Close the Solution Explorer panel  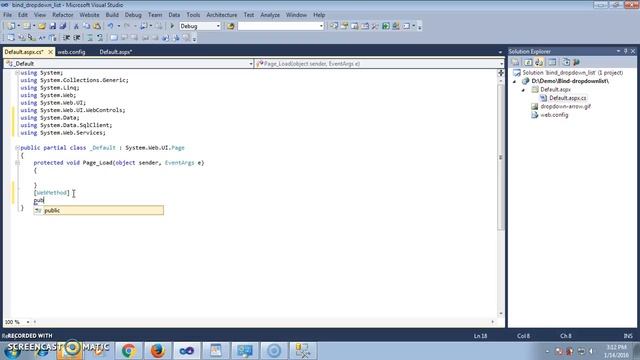click(x=633, y=51)
